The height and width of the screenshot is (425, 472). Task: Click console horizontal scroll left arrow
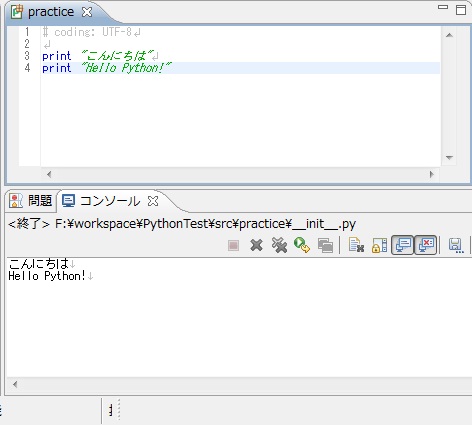point(15,384)
